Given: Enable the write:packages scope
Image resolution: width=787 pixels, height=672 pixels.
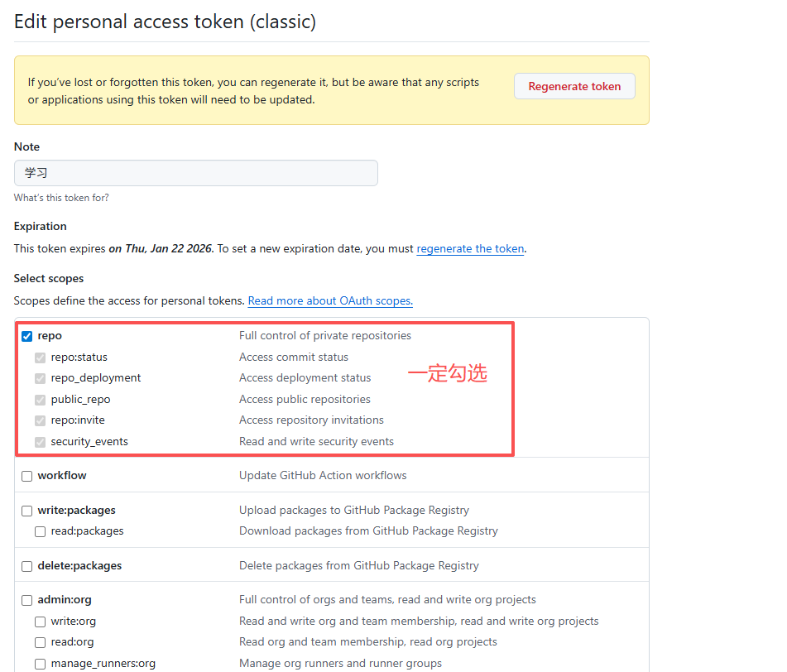Looking at the screenshot, I should (26, 510).
